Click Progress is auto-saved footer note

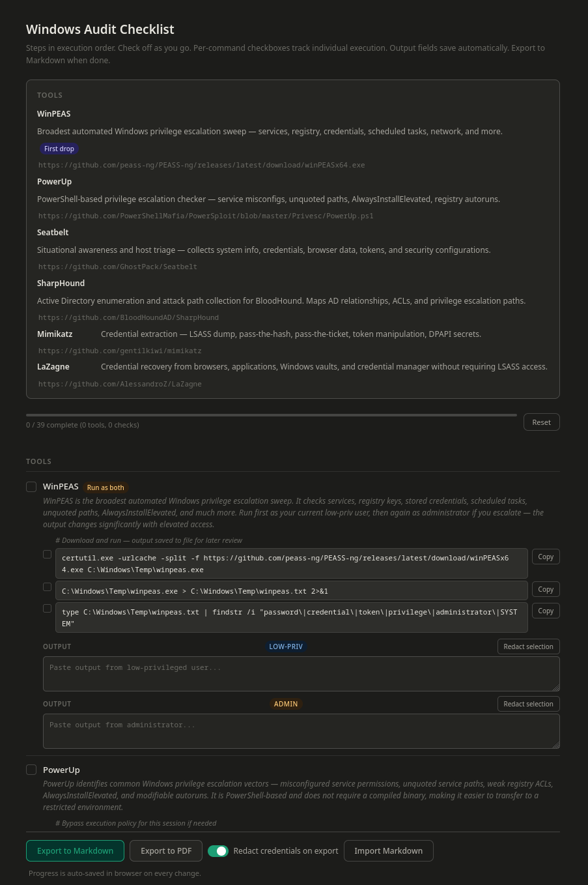115,873
